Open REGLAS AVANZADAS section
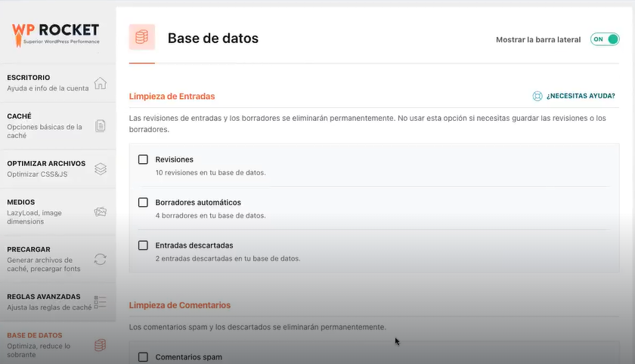This screenshot has width=635, height=364. coord(58,302)
